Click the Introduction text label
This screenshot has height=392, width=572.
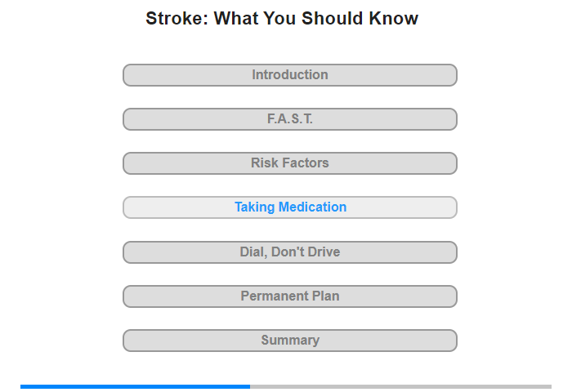290,75
